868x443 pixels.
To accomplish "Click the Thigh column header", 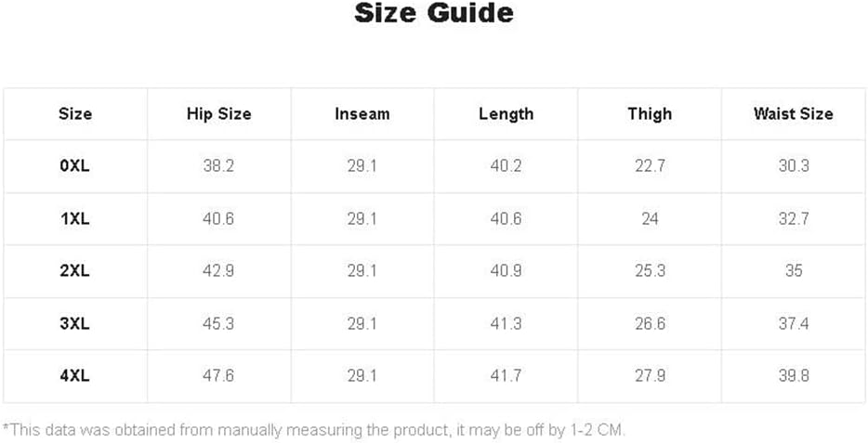I will [650, 114].
